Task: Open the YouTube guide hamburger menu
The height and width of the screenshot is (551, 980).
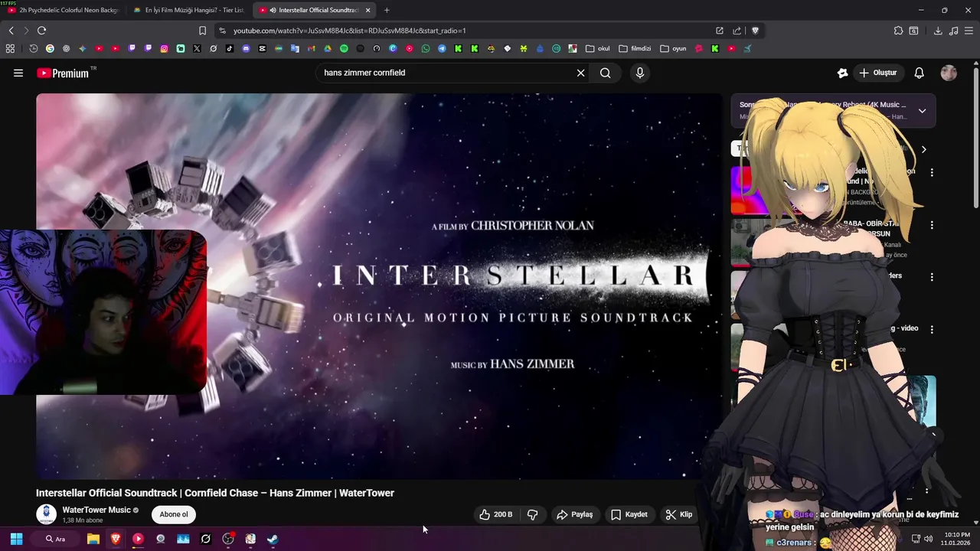Action: tap(18, 73)
